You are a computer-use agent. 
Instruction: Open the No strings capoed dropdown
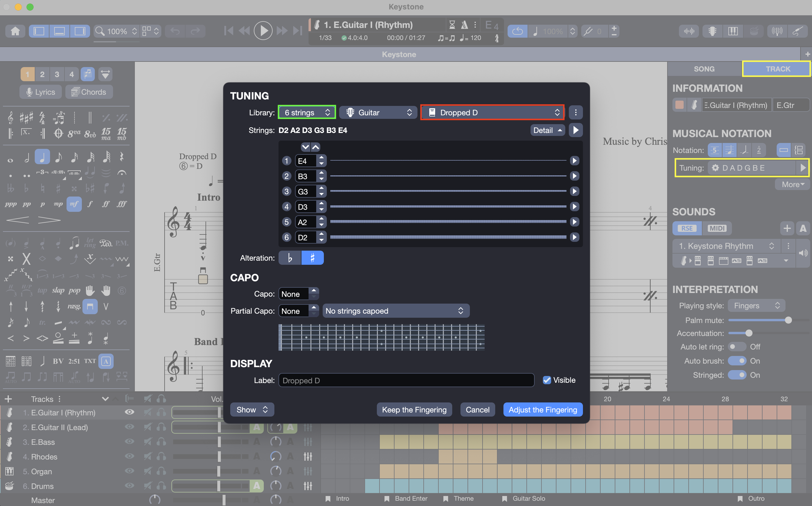pyautogui.click(x=396, y=311)
